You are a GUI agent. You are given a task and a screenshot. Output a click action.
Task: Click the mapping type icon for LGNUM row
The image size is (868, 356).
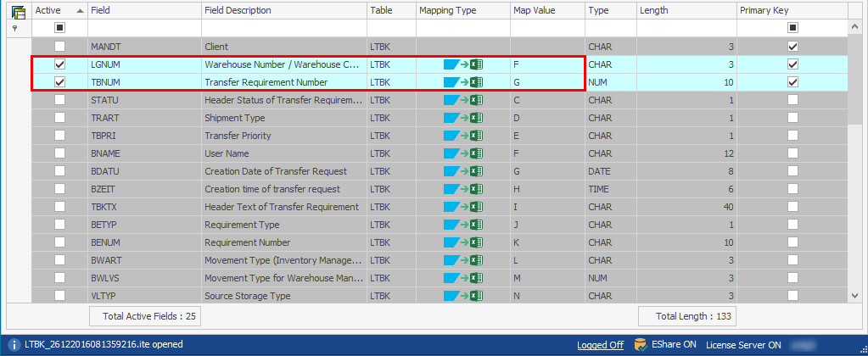tap(462, 64)
